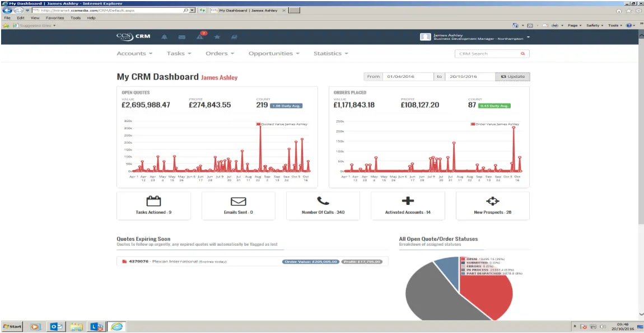This screenshot has width=644, height=333.
Task: Open the envelope messages icon in header
Action: 182,37
